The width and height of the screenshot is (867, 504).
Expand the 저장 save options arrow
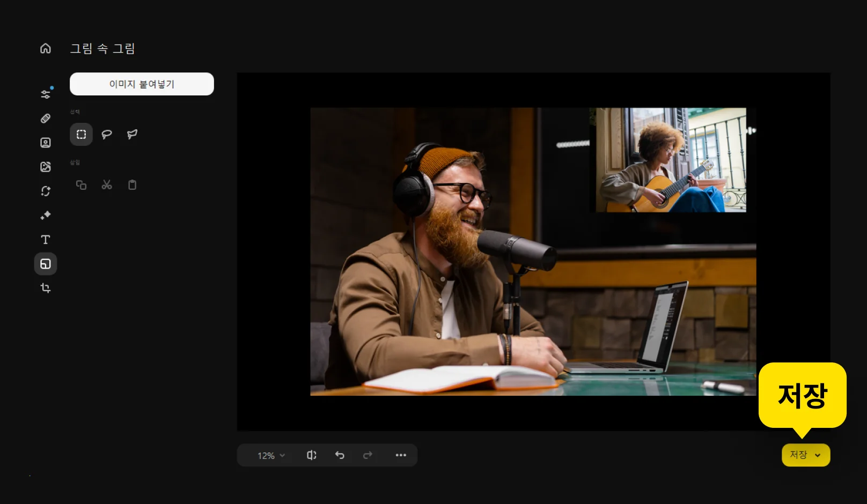818,456
